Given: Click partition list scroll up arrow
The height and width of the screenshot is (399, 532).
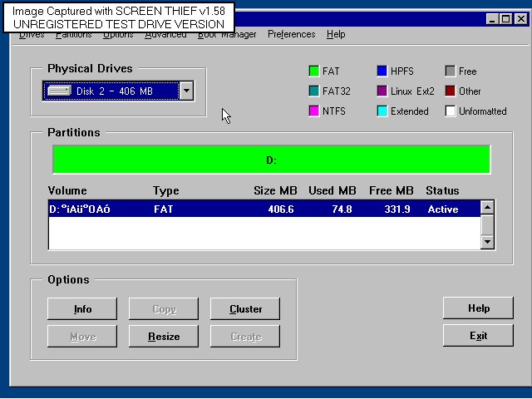Looking at the screenshot, I should tap(487, 207).
